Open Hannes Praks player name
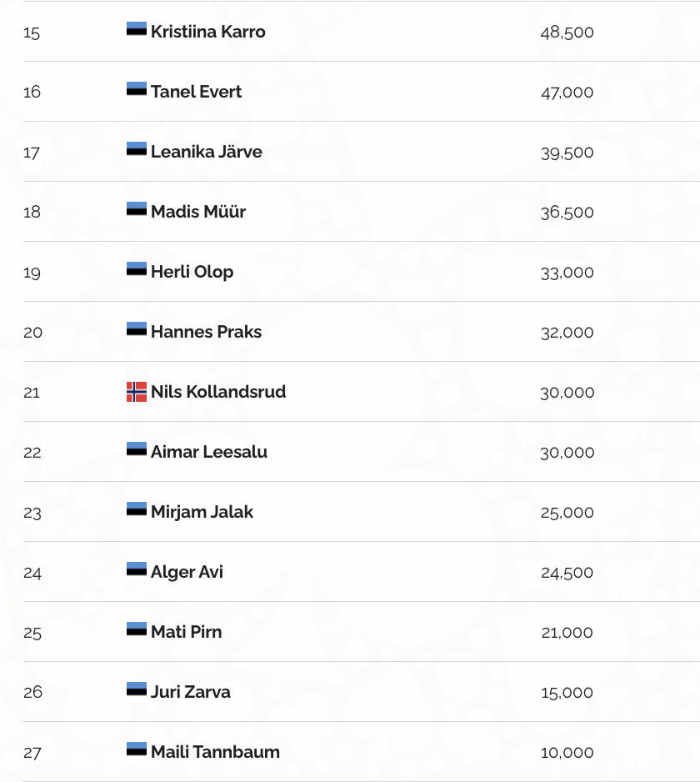This screenshot has height=782, width=700. coord(206,332)
